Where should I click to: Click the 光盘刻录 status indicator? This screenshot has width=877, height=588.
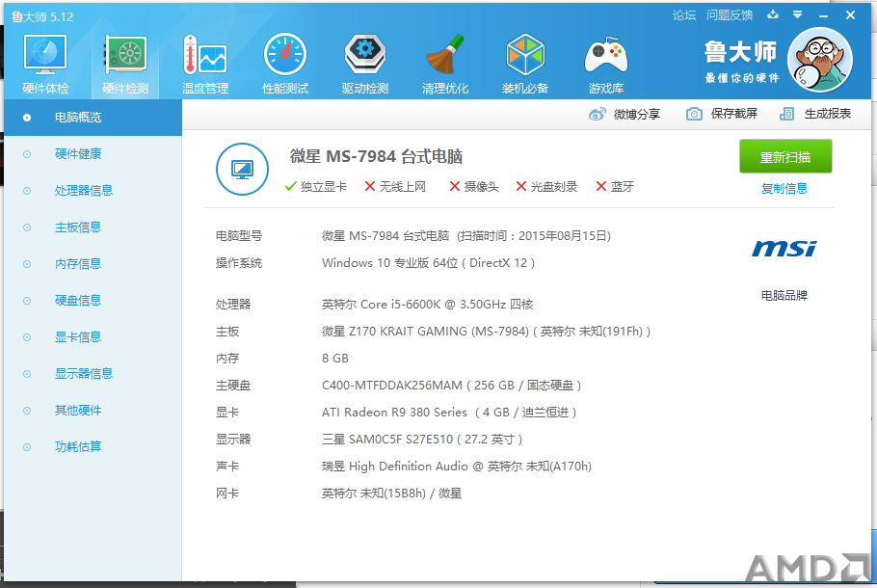coord(546,187)
